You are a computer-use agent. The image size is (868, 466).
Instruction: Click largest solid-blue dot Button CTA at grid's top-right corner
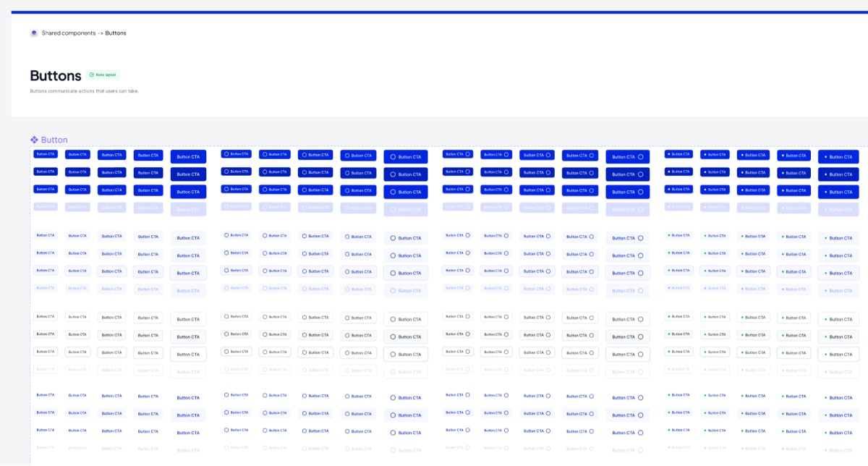(838, 156)
